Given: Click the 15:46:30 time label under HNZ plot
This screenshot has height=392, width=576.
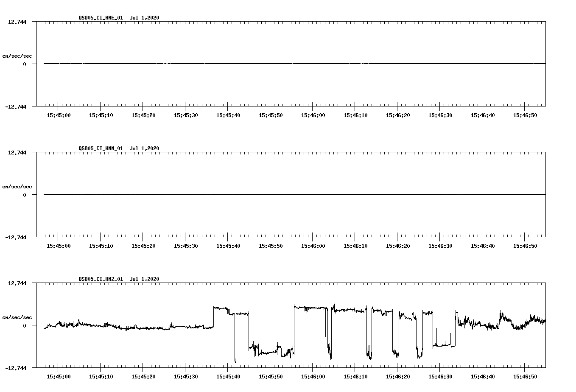Looking at the screenshot, I should tap(440, 377).
